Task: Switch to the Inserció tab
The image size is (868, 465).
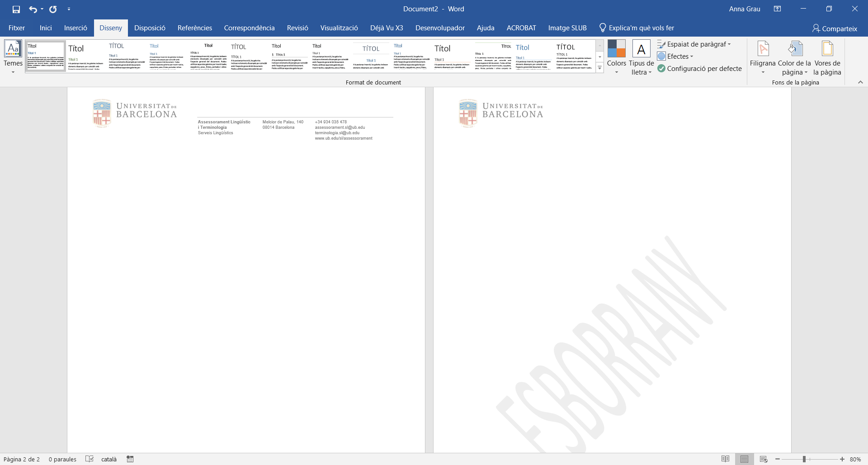Action: [x=75, y=28]
